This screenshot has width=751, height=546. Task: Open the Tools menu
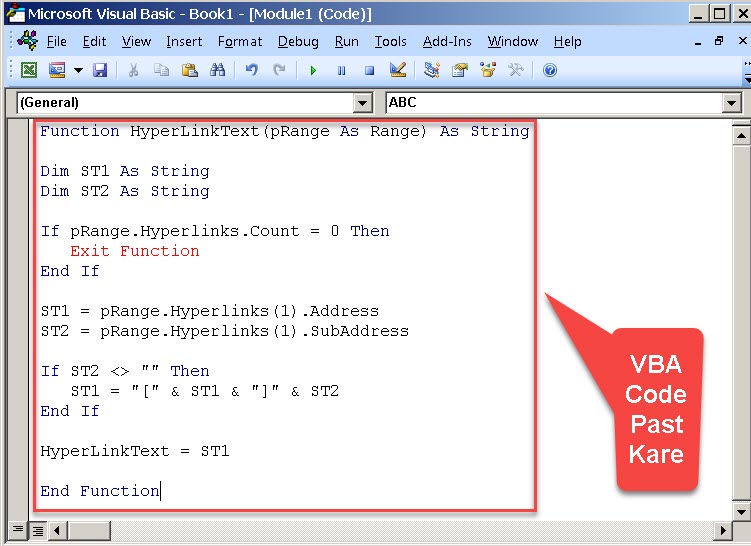[x=390, y=41]
